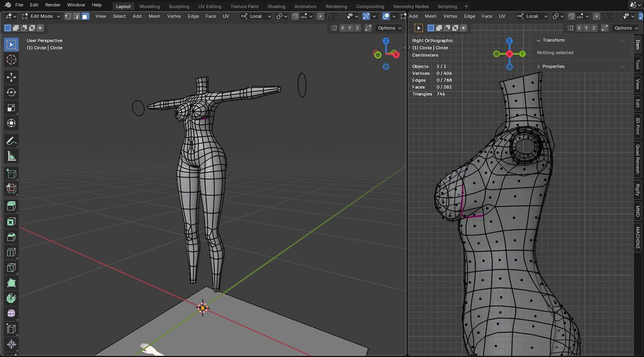Choose the Scale tool

(x=11, y=108)
